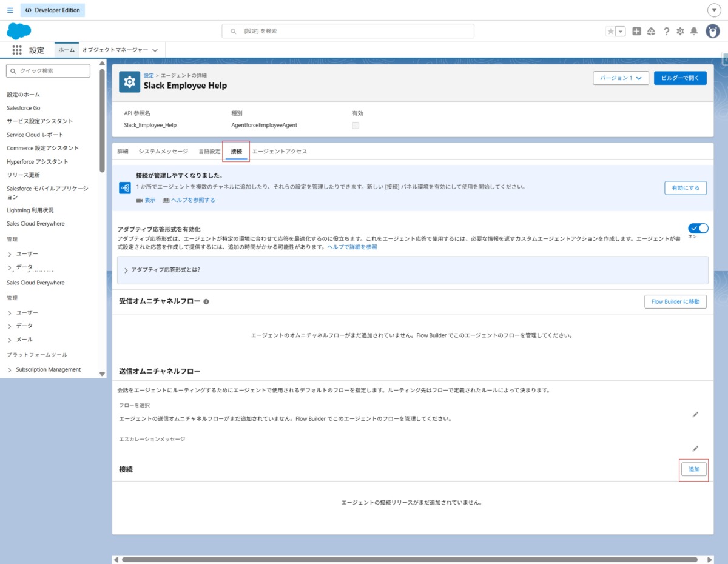Follow the 設定 breadcrumb link
Image resolution: width=728 pixels, height=564 pixels.
(149, 75)
